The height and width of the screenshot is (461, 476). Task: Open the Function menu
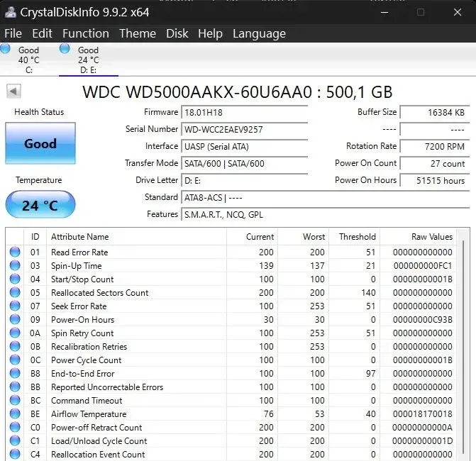click(x=86, y=33)
